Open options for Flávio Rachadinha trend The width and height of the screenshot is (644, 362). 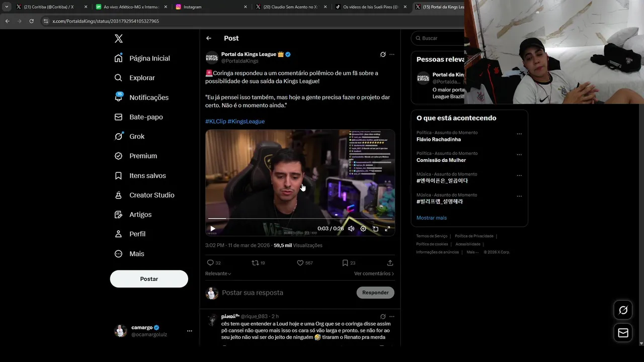point(519,134)
